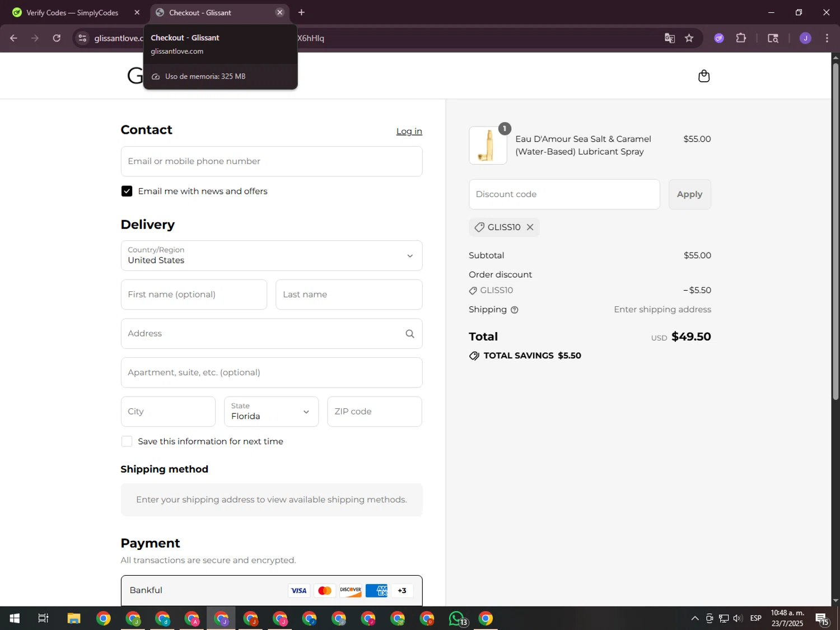Bookmark this page with the star icon
This screenshot has height=630, width=840.
(x=689, y=38)
